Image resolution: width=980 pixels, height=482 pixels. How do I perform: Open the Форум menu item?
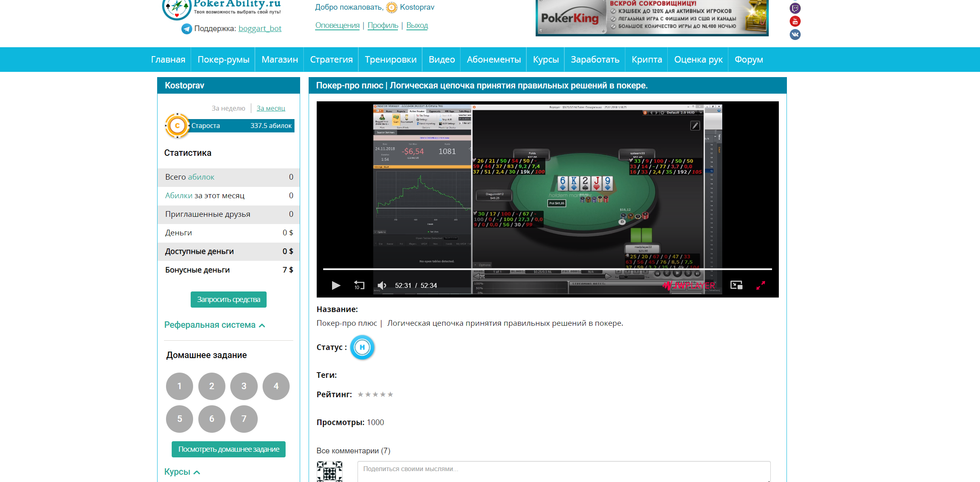point(749,59)
